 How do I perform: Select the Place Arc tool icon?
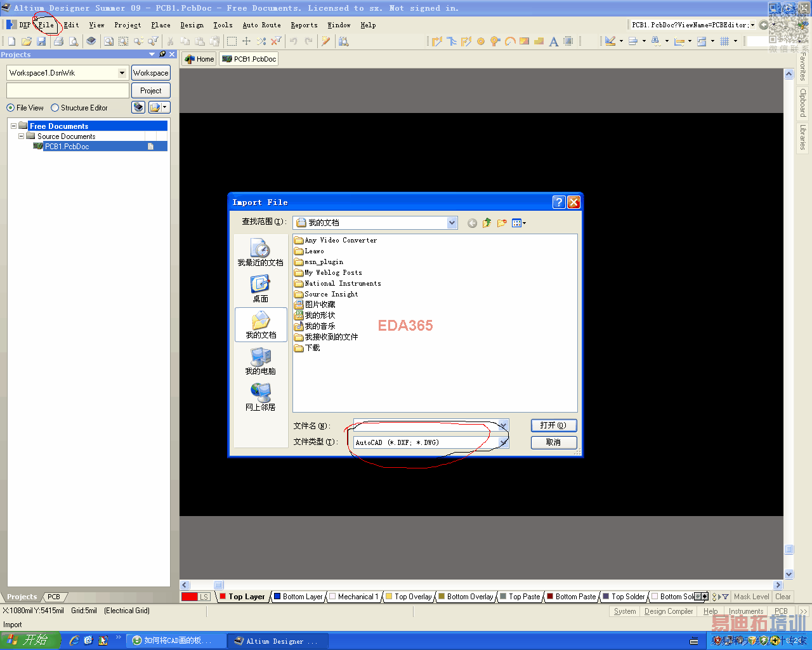pos(510,41)
